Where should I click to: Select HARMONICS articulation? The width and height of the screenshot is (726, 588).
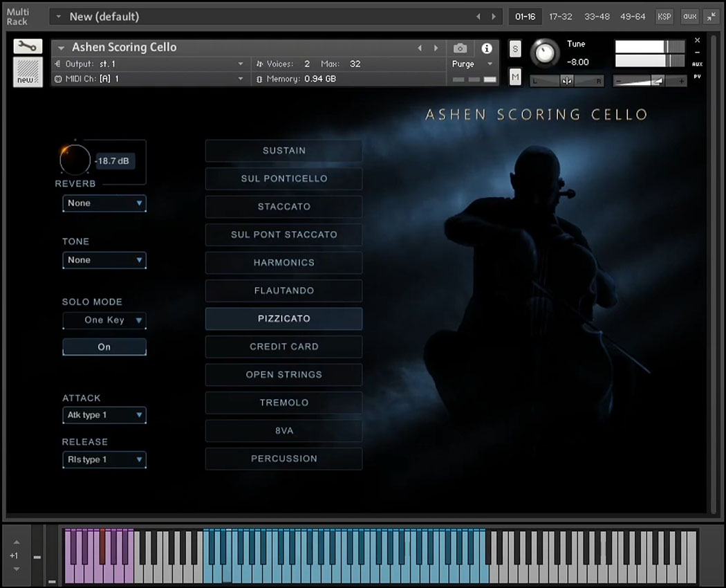pos(283,263)
